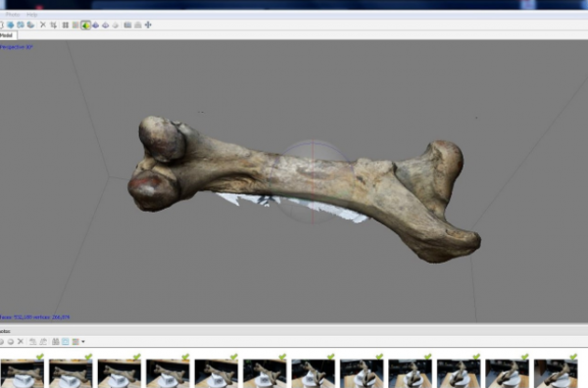
Task: Click the Disable Cameras icon in Photos toolbar
Action: [x=11, y=342]
